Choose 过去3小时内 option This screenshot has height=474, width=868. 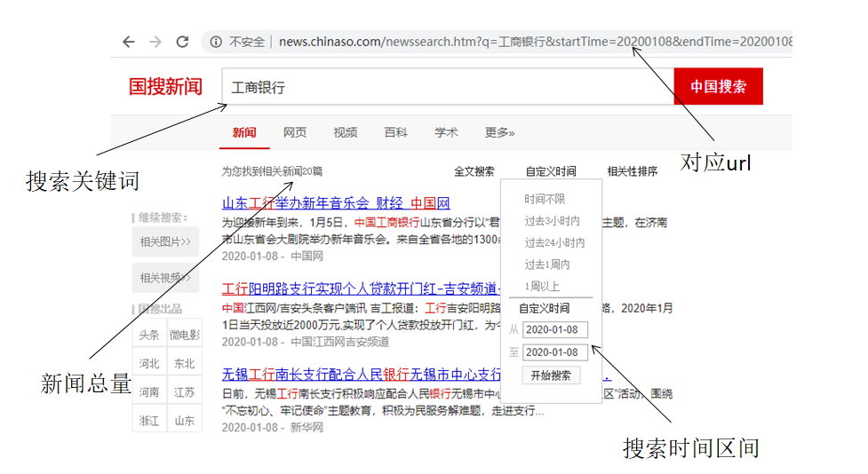[x=552, y=221]
